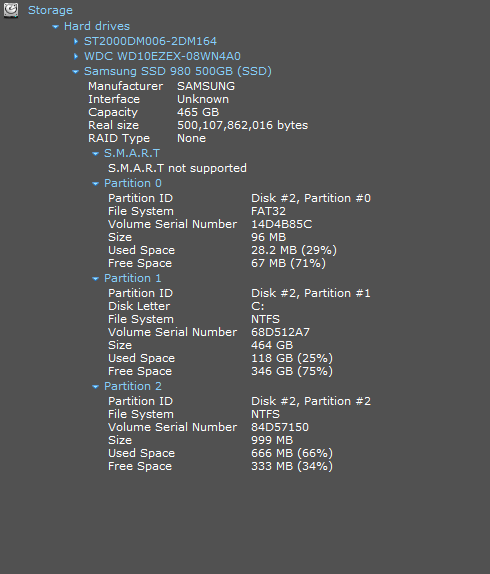
Task: Expand the WDC WD10EZEX-08WN4A0 drive arrow
Action: pyautogui.click(x=76, y=56)
